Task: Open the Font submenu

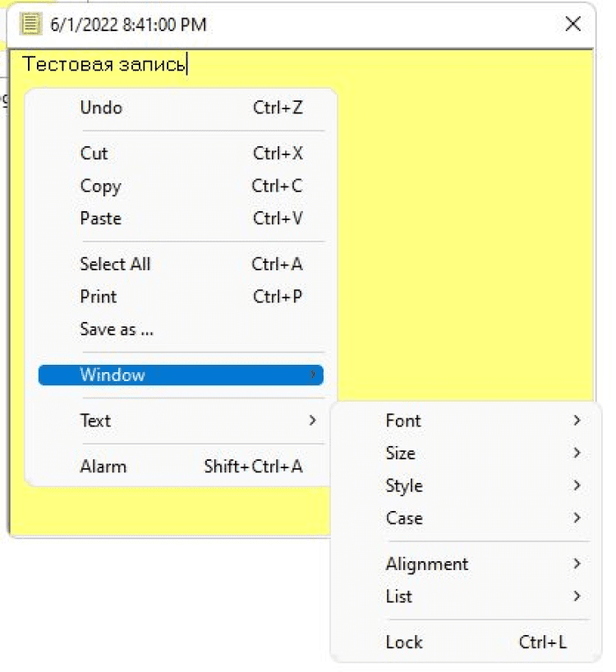Action: click(403, 421)
